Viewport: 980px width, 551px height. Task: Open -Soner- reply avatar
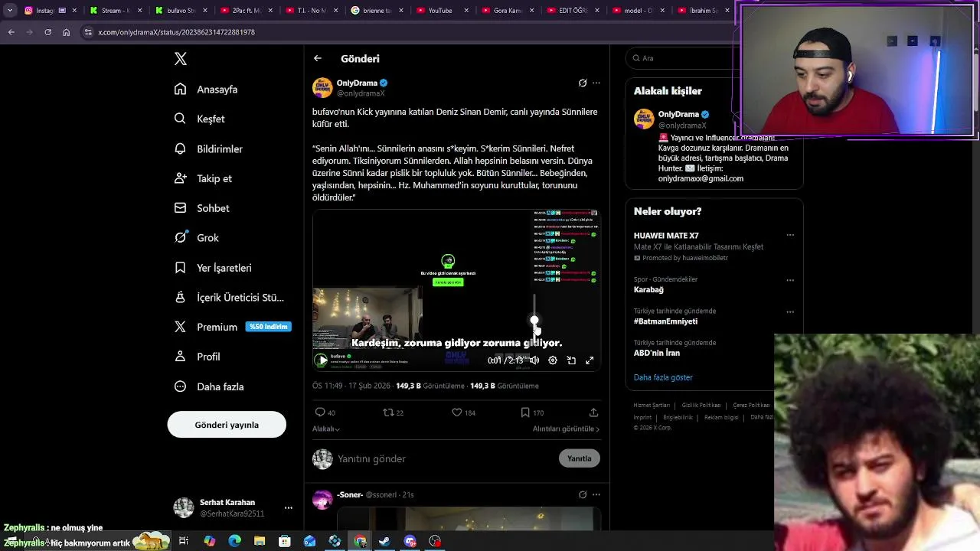[x=322, y=500]
